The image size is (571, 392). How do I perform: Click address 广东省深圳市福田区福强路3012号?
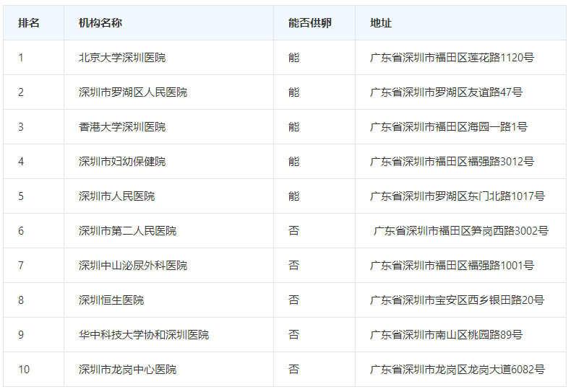(x=452, y=162)
